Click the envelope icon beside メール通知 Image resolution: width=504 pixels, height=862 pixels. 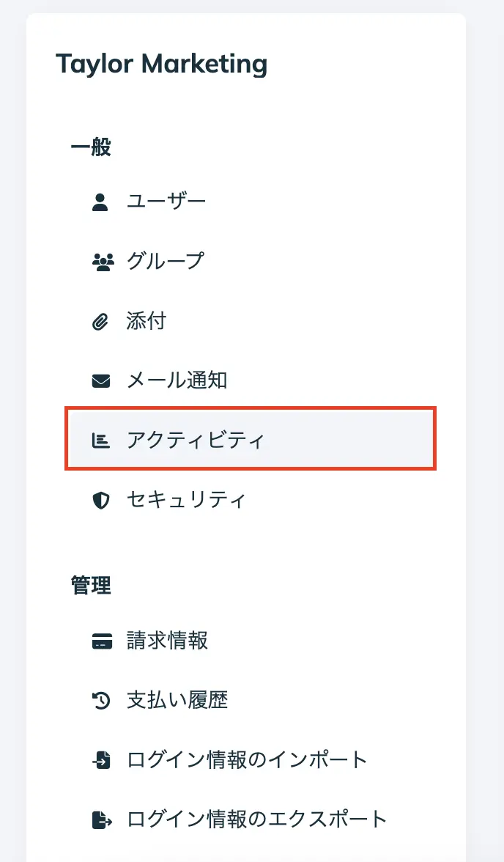(x=100, y=380)
